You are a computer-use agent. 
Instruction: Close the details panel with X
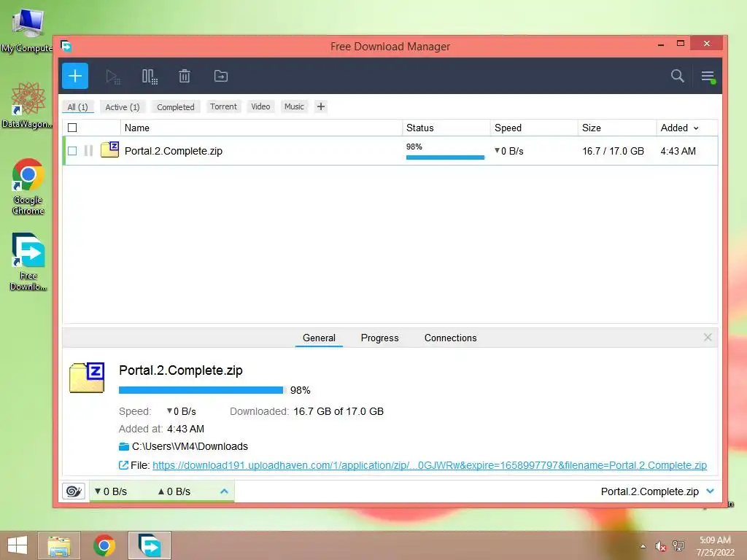coord(708,337)
